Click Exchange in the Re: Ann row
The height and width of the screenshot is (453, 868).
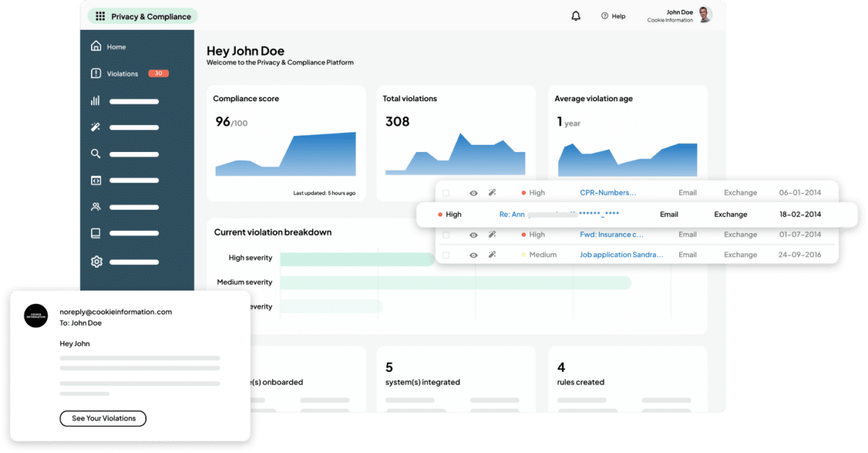pos(731,214)
